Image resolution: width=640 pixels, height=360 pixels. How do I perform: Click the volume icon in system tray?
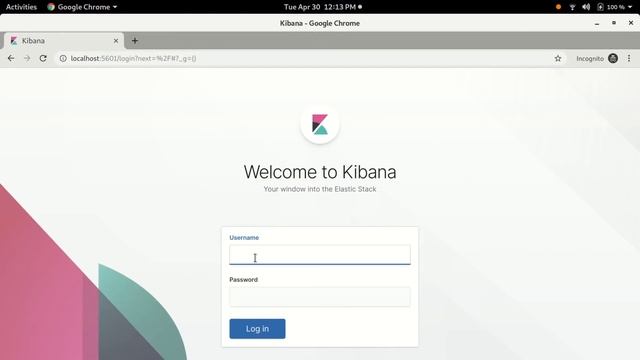click(586, 7)
